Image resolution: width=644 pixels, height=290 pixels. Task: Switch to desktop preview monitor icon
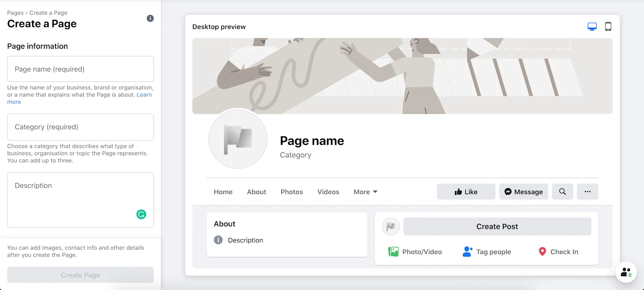(x=592, y=27)
